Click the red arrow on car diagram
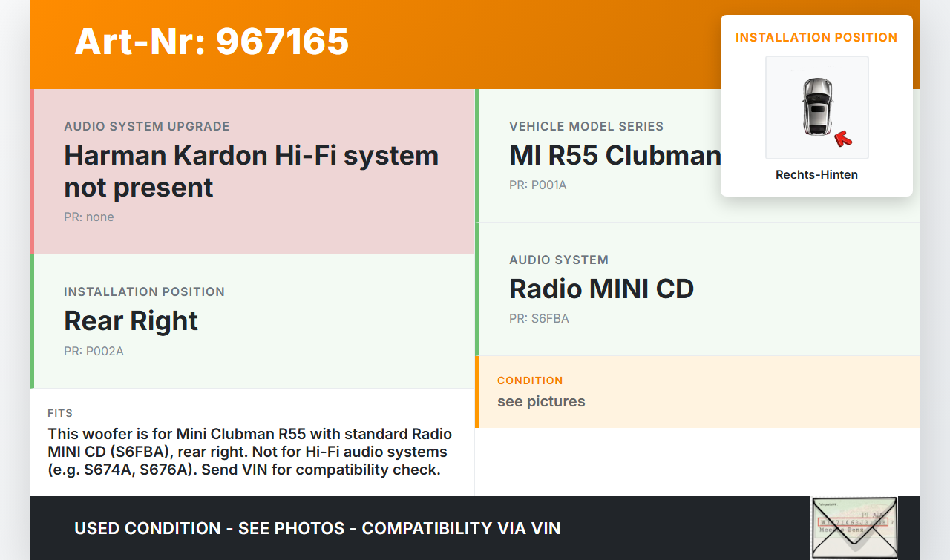The image size is (950, 560). (x=842, y=138)
